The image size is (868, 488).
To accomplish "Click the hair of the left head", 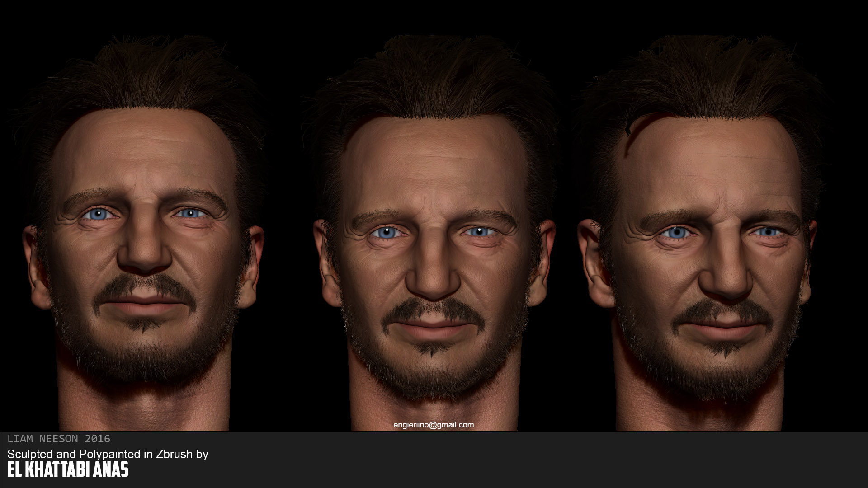I will coord(145,77).
